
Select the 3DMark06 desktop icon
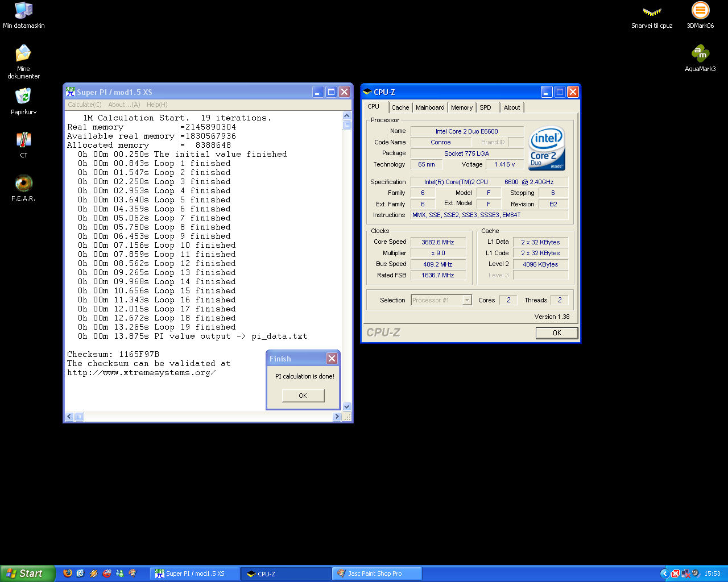pyautogui.click(x=700, y=15)
